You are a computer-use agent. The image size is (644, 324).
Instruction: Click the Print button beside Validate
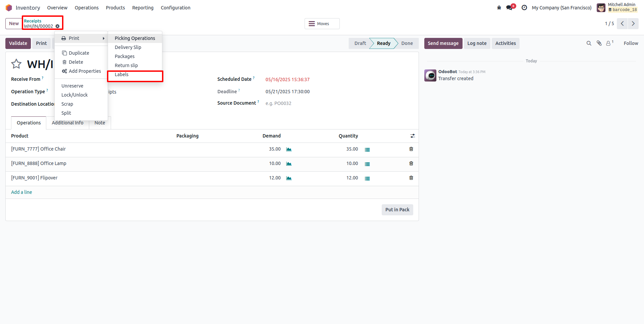41,43
